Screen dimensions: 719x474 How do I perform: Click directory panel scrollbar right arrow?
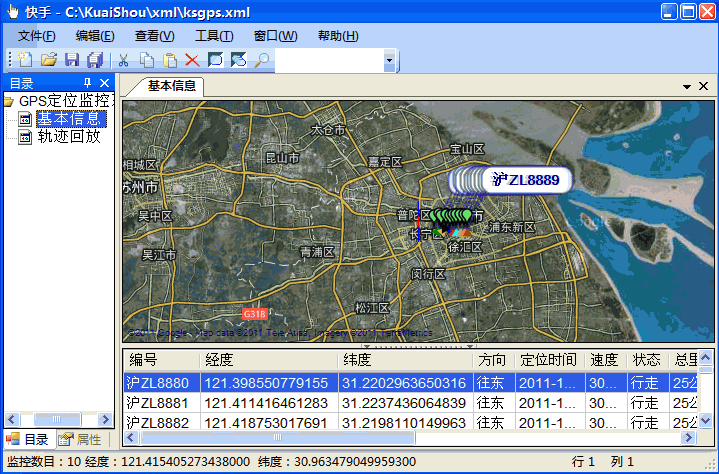tap(105, 419)
